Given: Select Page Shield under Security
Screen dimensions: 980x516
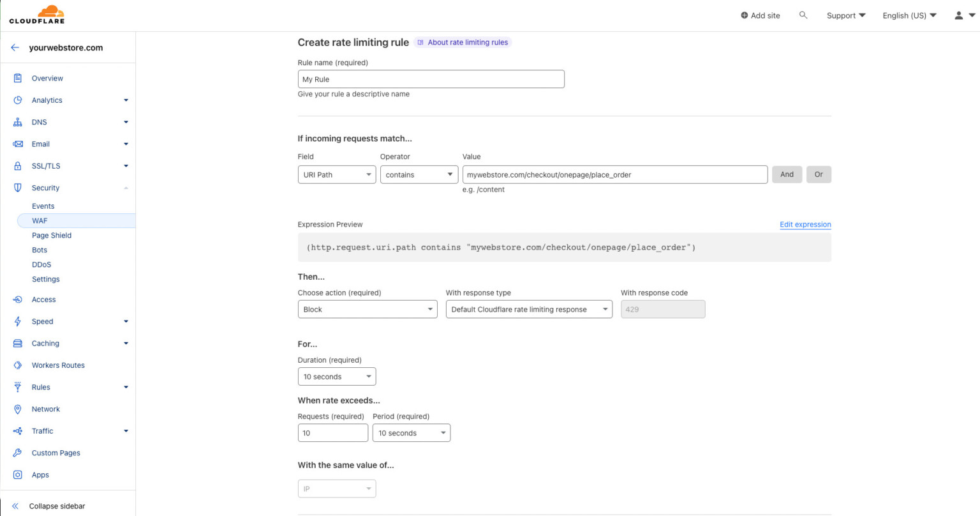Looking at the screenshot, I should coord(52,236).
